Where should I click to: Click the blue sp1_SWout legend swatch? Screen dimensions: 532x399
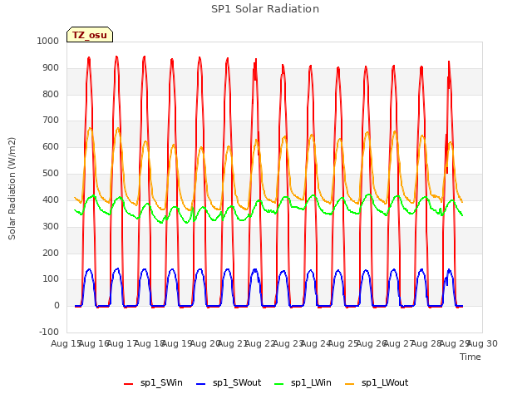201,384
